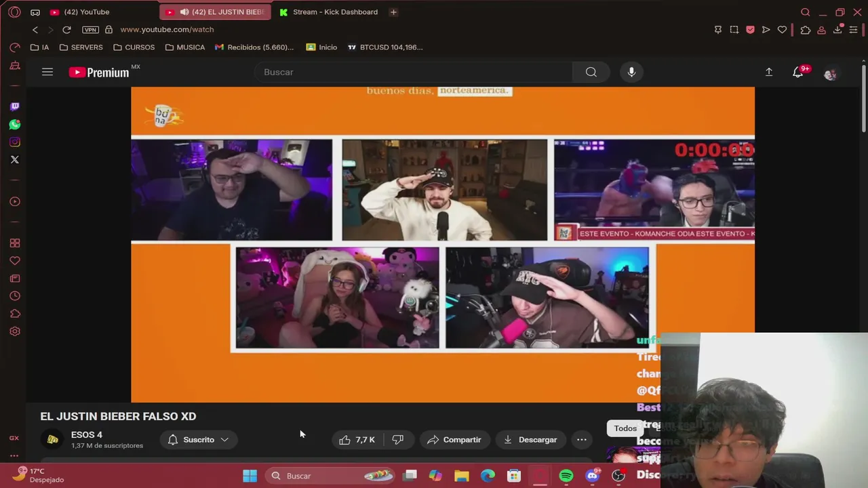Open the YouTube account avatar menu
Viewport: 868px width, 488px height.
830,73
